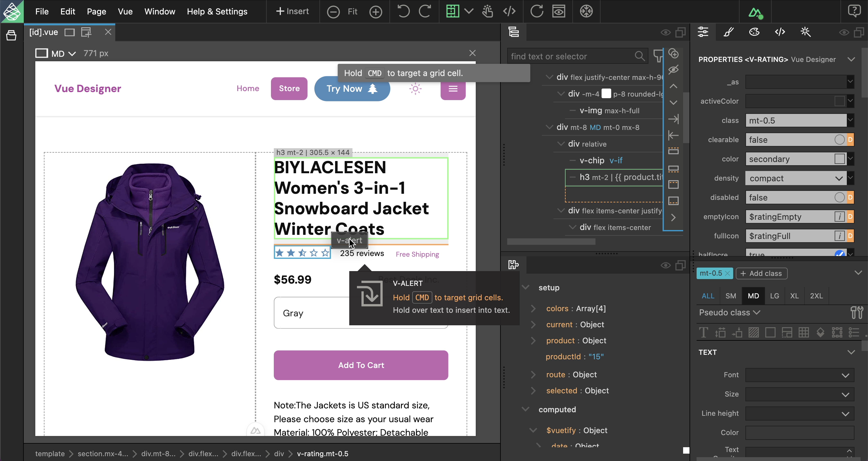Open the Font dropdown
868x461 pixels.
(799, 375)
